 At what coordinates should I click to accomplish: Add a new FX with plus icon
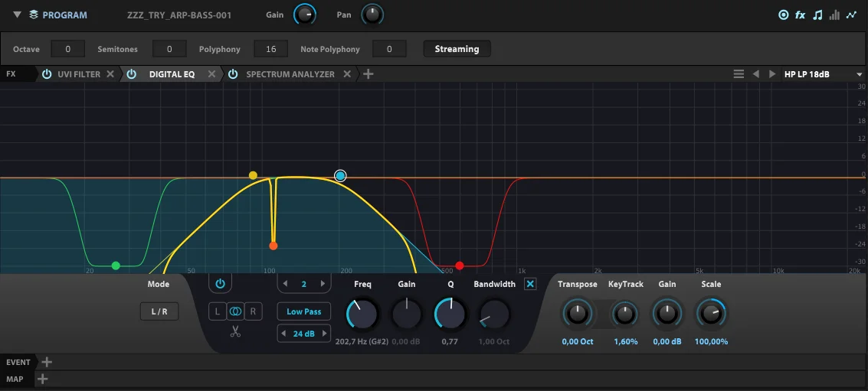[x=368, y=73]
